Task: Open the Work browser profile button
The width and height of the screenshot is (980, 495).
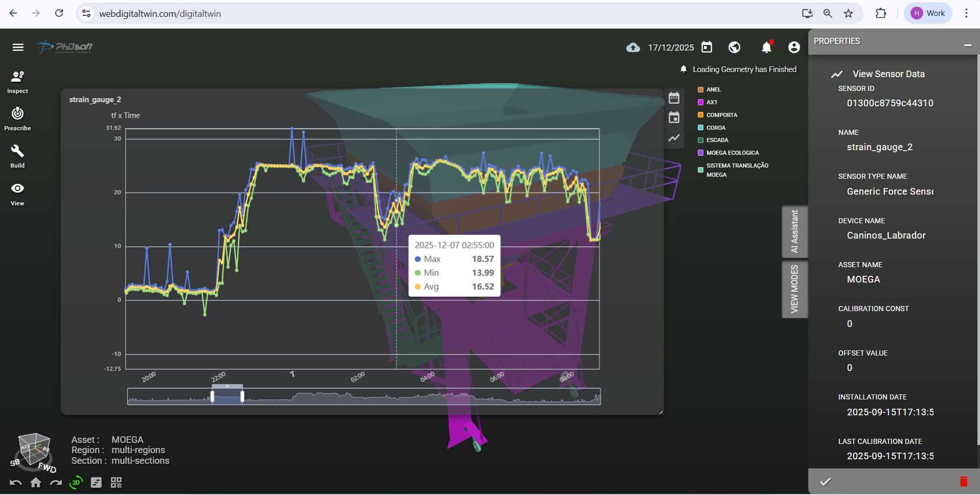Action: tap(928, 13)
